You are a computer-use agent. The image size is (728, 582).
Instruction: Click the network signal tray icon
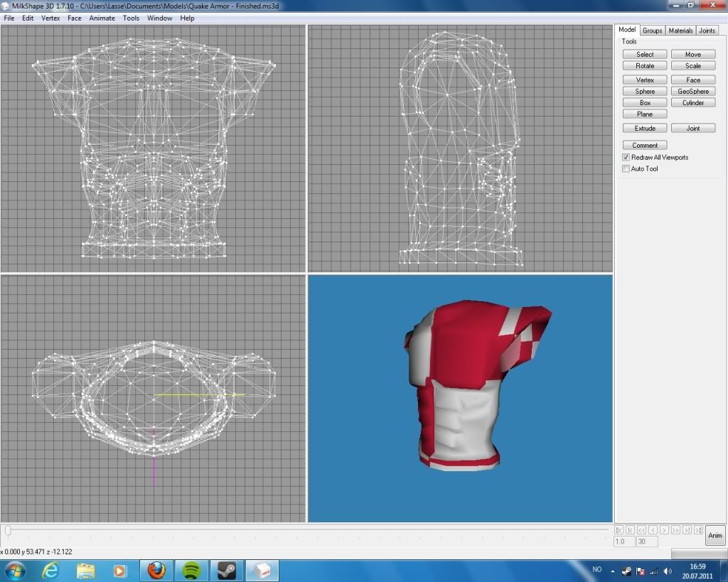tap(654, 571)
